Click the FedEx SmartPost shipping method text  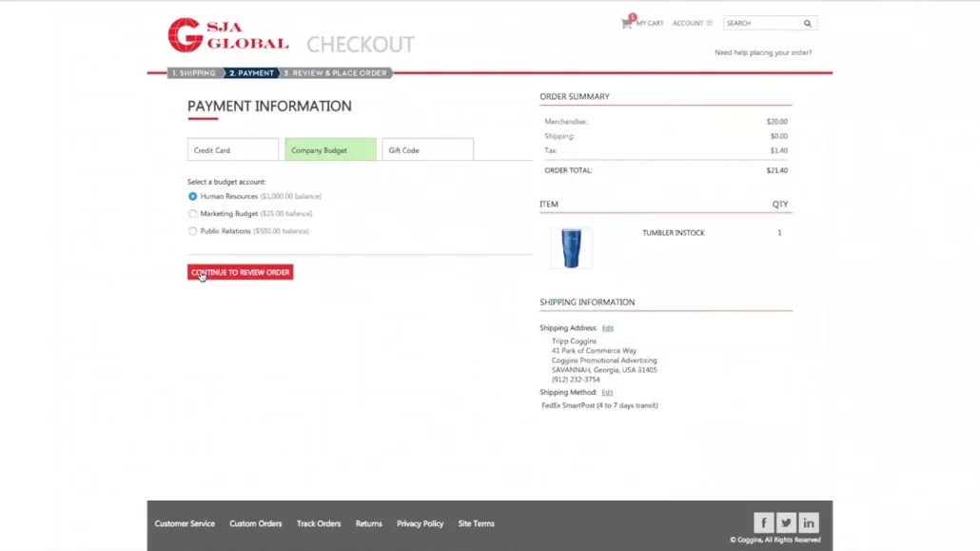(599, 405)
